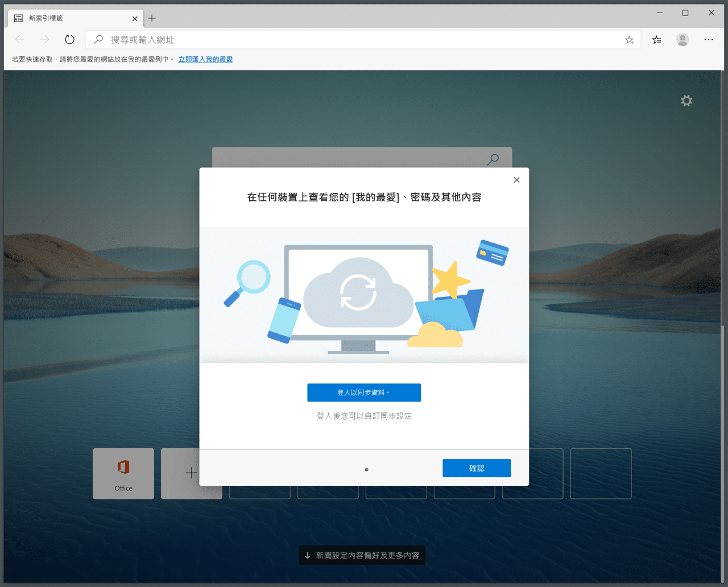Select the Office shortcut tile

(123, 473)
